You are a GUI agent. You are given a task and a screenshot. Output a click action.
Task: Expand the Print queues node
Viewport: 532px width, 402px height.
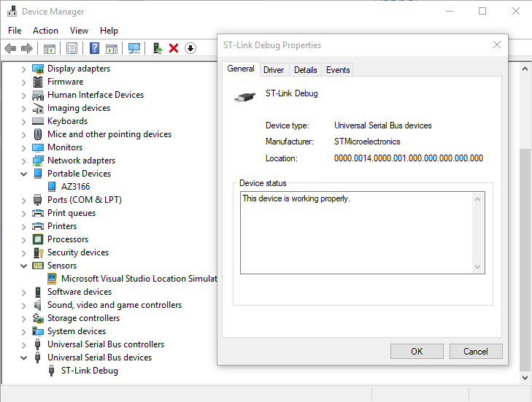click(x=23, y=214)
